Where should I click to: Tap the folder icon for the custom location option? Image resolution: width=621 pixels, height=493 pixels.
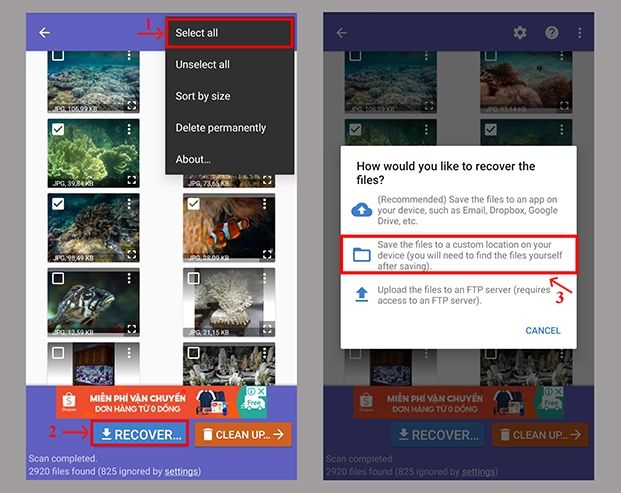pos(362,255)
